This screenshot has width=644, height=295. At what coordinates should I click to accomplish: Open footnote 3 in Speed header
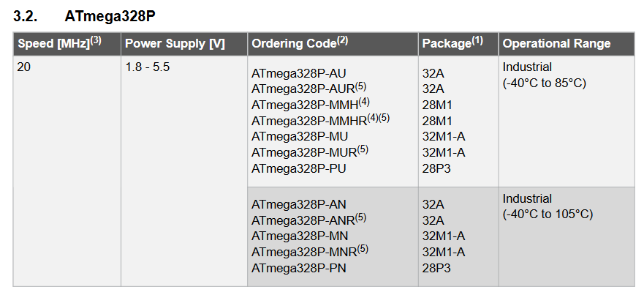[x=96, y=40]
